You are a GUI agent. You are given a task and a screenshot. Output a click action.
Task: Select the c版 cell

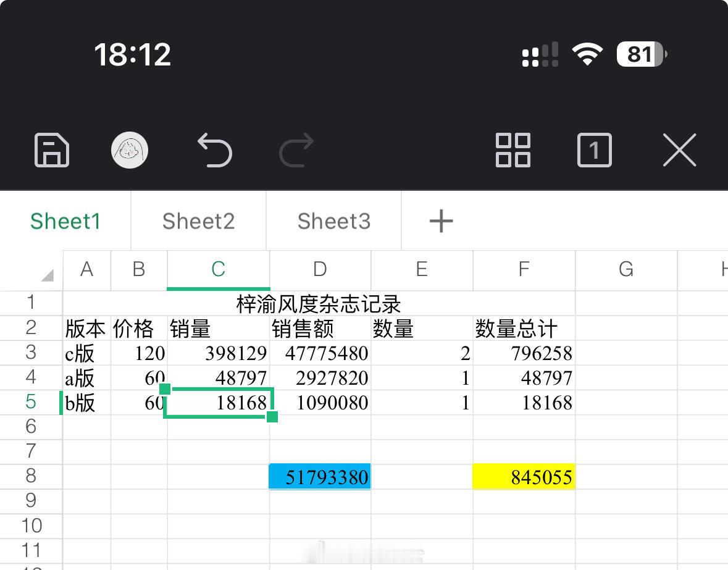[87, 353]
